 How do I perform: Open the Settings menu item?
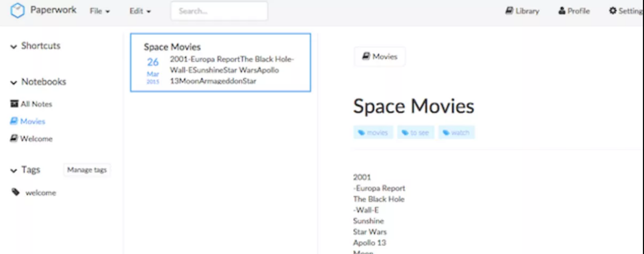point(626,11)
